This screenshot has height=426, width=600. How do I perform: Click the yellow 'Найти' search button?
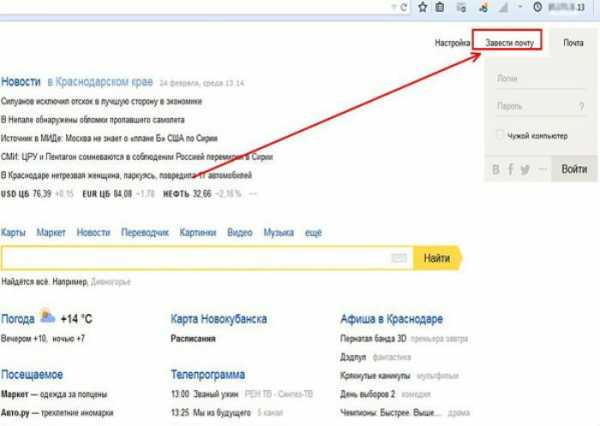click(x=437, y=258)
